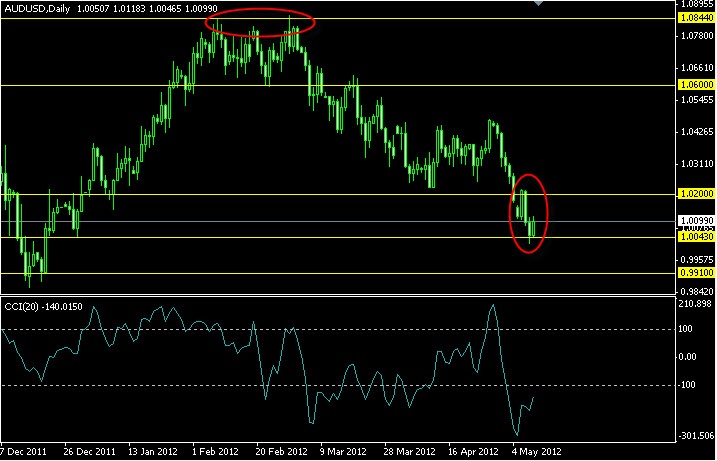Select the red ellipse around the February highs
The width and height of the screenshot is (717, 461).
click(260, 22)
